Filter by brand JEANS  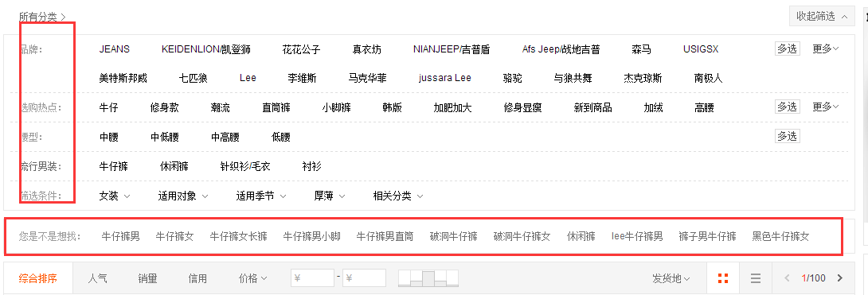(x=115, y=49)
